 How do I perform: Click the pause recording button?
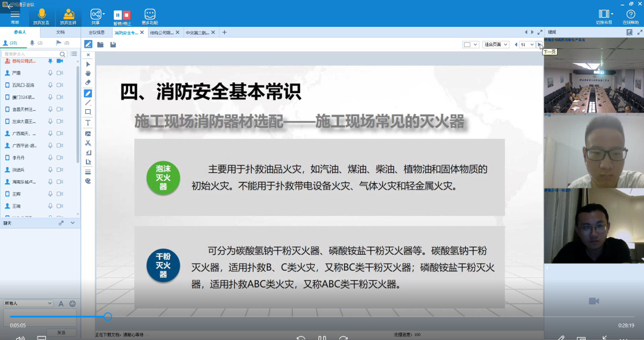[117, 15]
